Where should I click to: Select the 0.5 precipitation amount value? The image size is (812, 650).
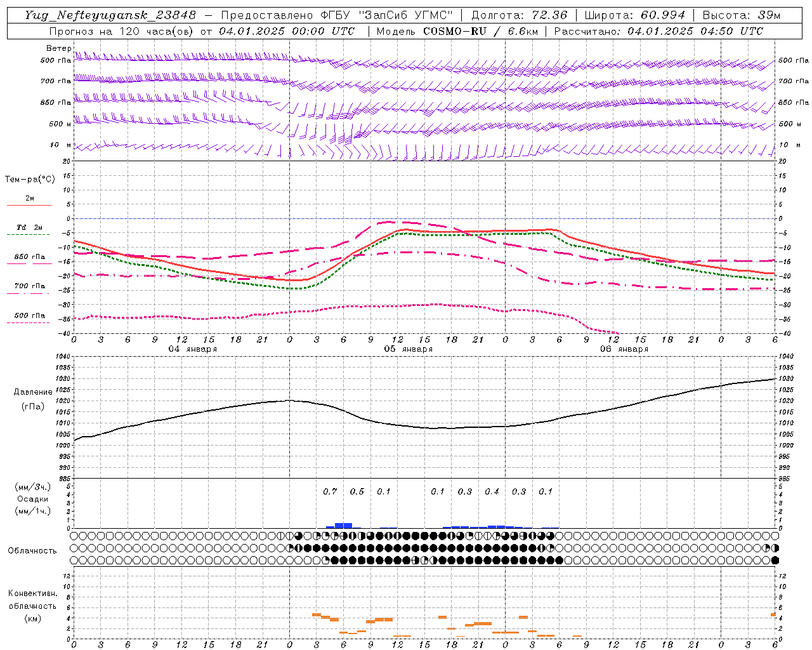357,491
